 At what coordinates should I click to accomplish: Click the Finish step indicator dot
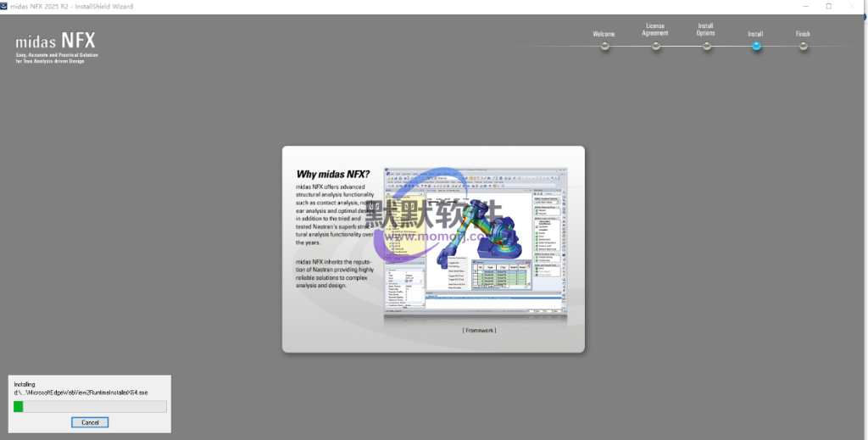(803, 46)
